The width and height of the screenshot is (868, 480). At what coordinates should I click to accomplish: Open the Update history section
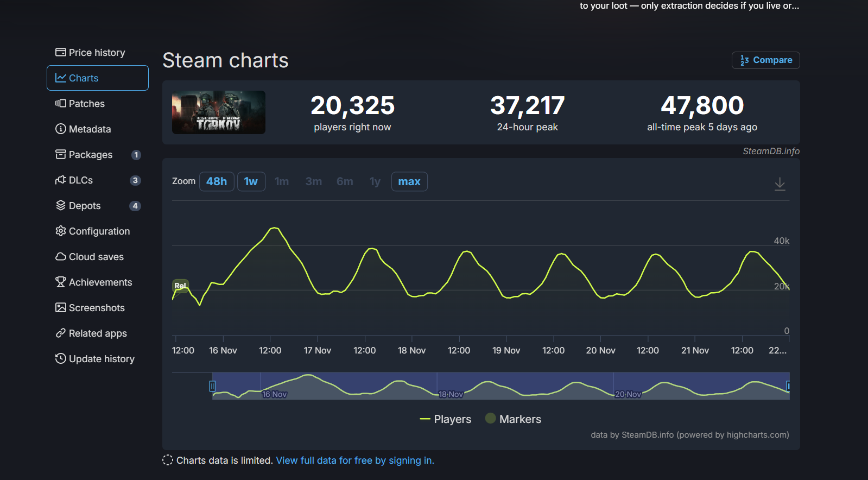coord(98,359)
